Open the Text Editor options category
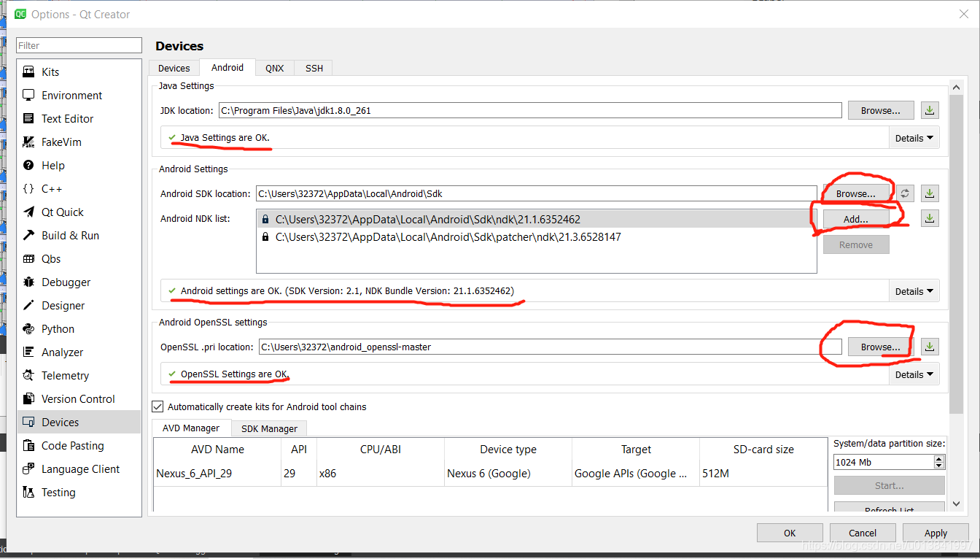Screen dimensions: 980x559 [x=79, y=118]
